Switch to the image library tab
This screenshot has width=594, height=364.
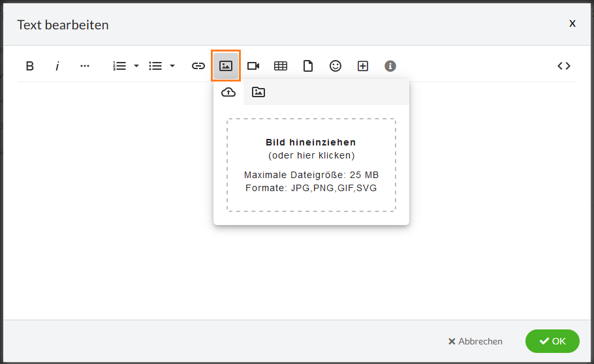coord(258,92)
